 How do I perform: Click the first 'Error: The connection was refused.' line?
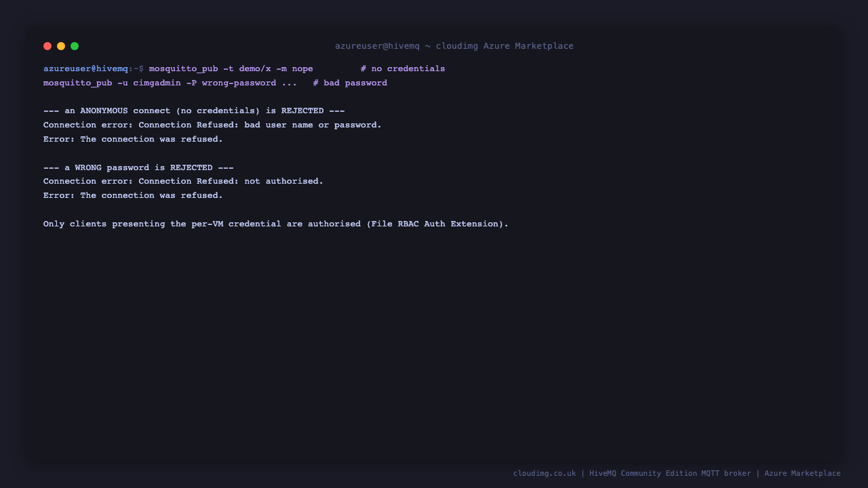click(x=133, y=139)
